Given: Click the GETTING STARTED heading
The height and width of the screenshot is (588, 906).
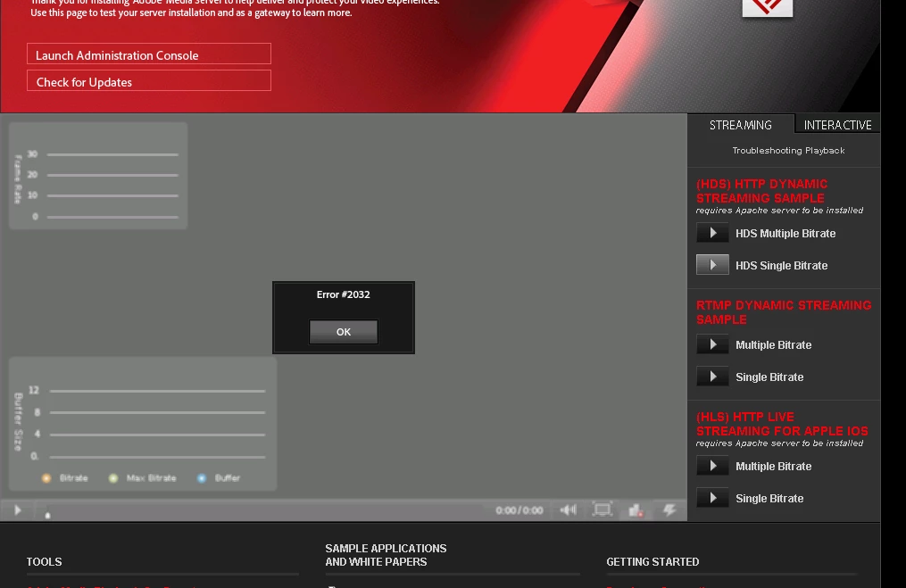Looking at the screenshot, I should (x=652, y=561).
